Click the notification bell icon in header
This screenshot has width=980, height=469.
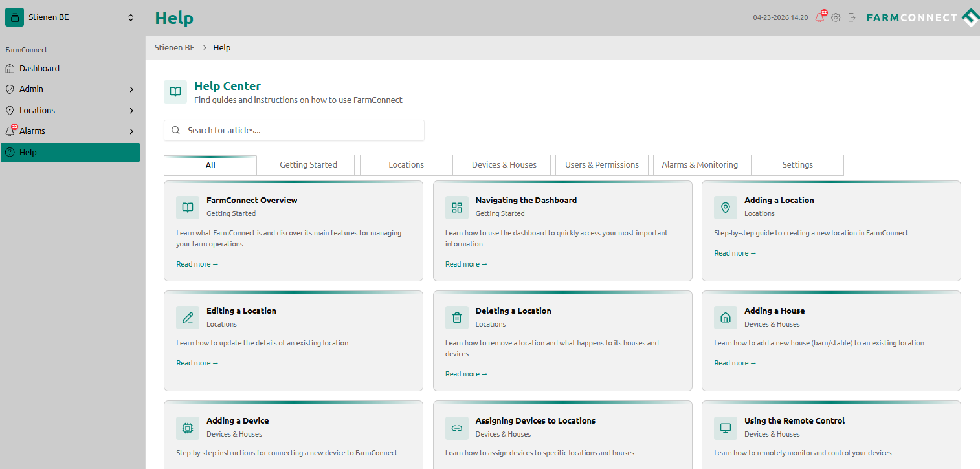click(820, 17)
